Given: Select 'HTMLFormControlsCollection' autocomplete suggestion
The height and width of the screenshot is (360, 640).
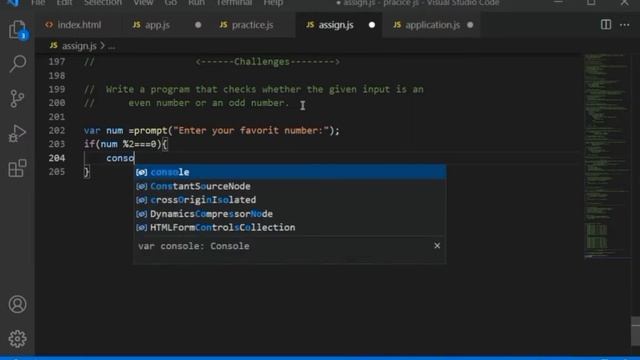Looking at the screenshot, I should (290, 227).
